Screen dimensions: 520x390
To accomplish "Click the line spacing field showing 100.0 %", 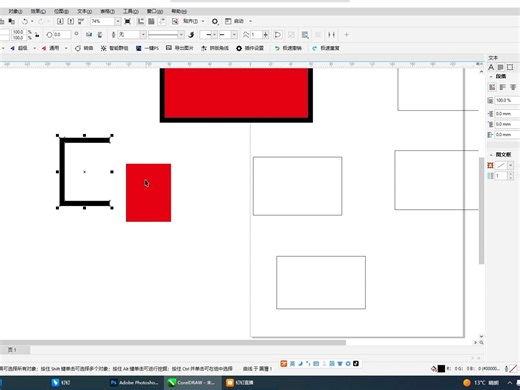I will [507, 100].
